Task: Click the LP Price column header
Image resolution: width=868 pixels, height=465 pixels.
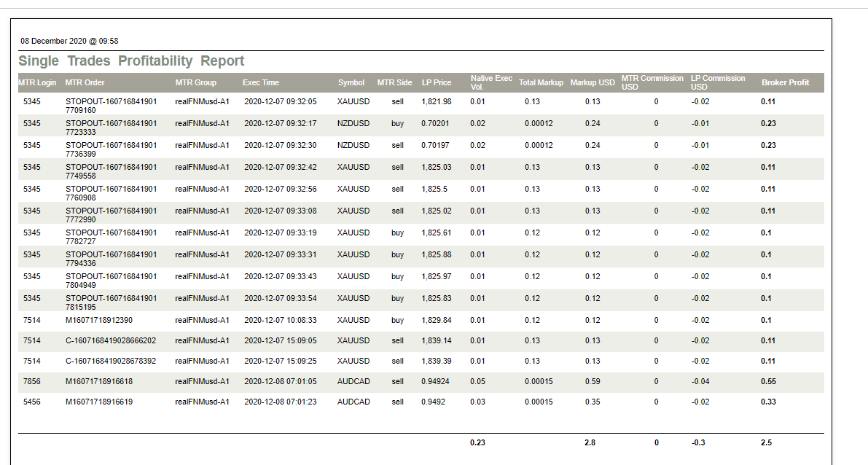Action: tap(437, 82)
